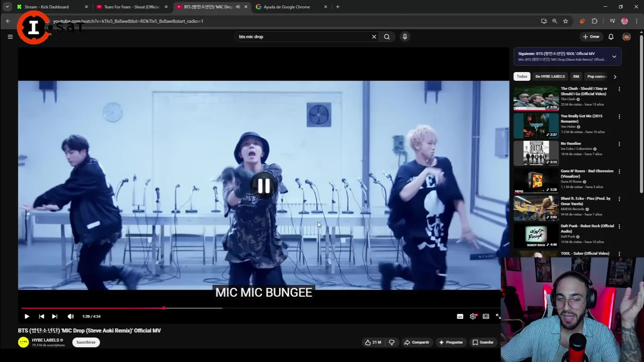Select the Pop coreano chip
Screen dimensions: 644x362
coord(597,76)
